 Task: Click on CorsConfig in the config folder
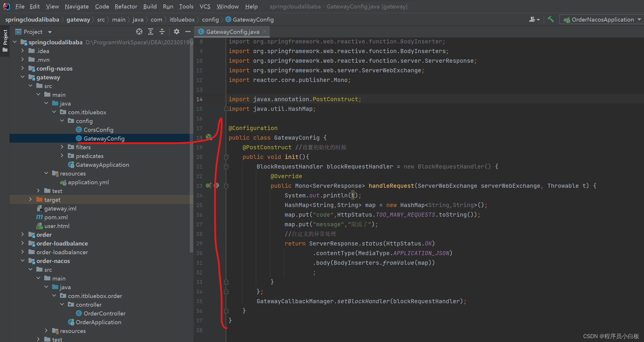click(x=98, y=129)
